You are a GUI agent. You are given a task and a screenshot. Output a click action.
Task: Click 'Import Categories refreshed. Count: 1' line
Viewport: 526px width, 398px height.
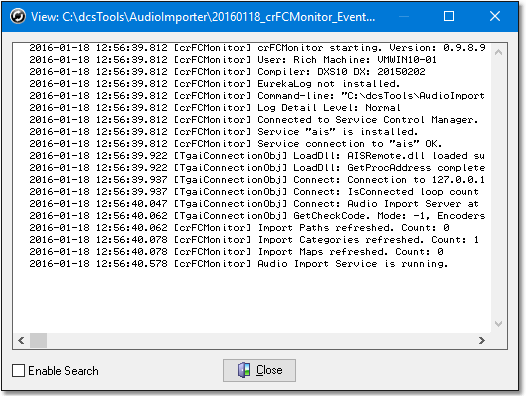[254, 240]
